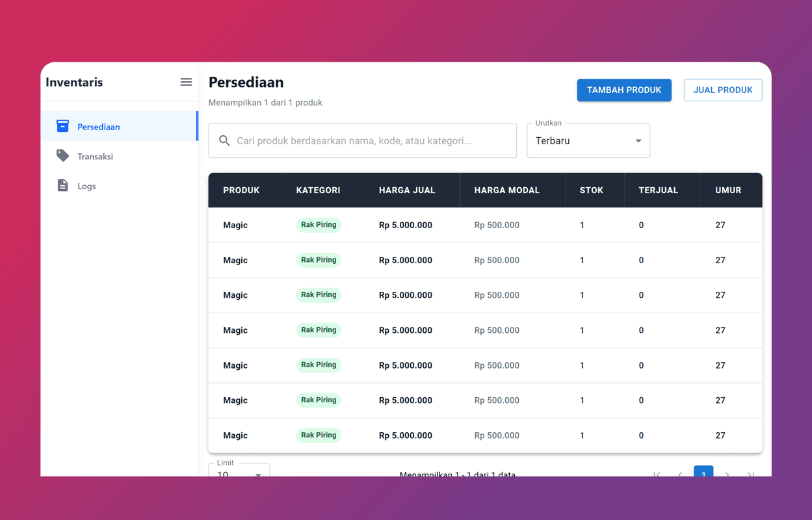This screenshot has width=812, height=520.
Task: Open the Logs menu item
Action: [x=86, y=187]
